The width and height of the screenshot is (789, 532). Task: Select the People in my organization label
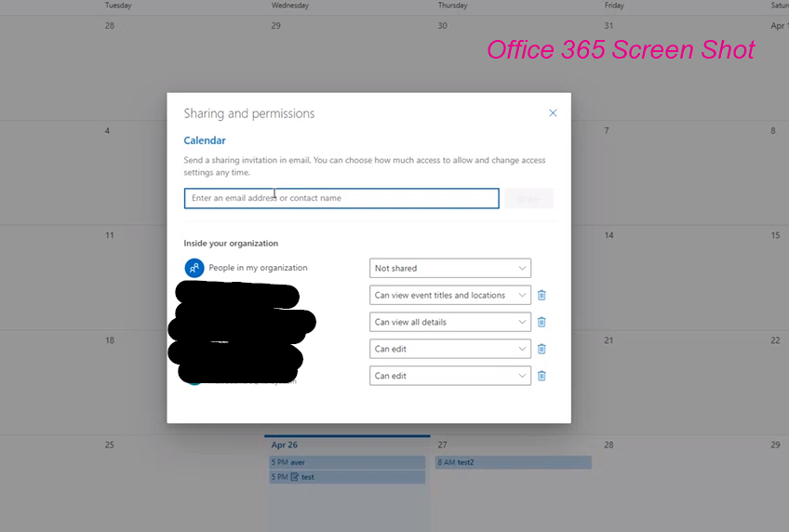tap(258, 268)
